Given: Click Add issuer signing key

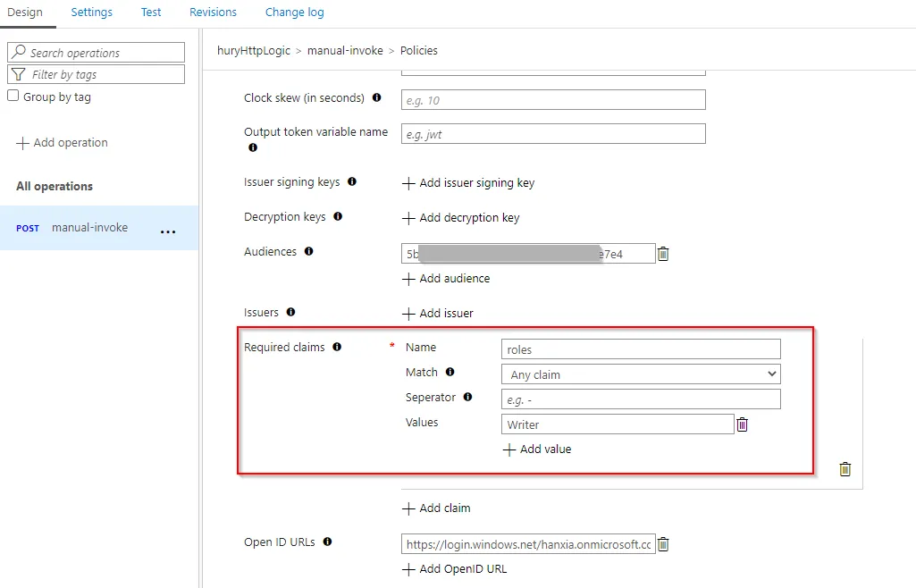Looking at the screenshot, I should point(468,183).
